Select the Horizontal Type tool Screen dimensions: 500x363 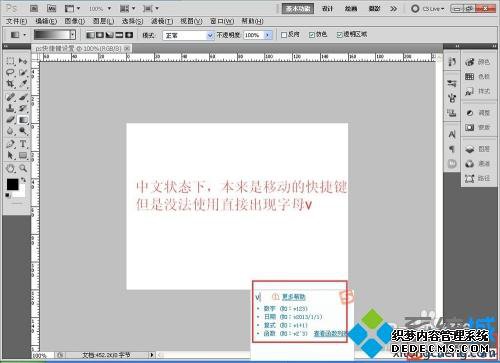(x=23, y=144)
